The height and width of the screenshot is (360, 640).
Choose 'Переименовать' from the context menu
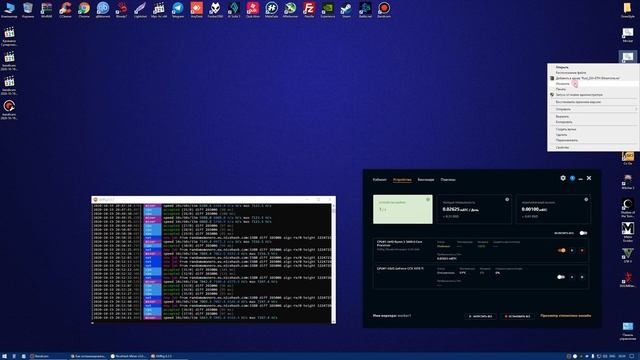click(x=593, y=140)
